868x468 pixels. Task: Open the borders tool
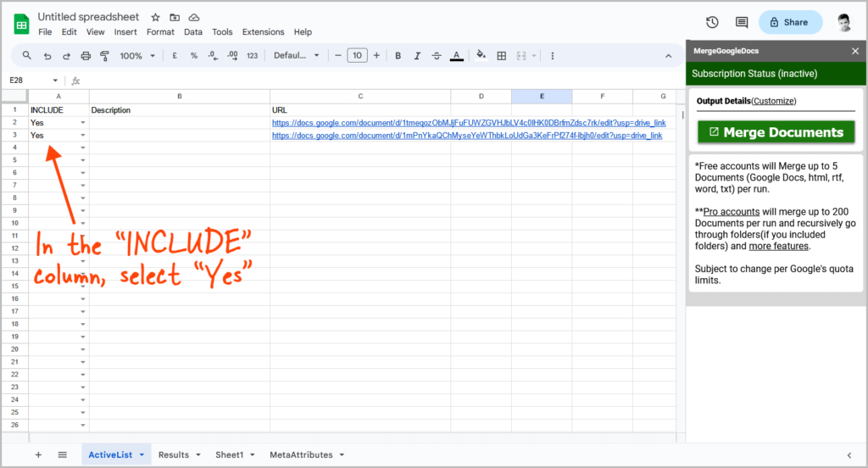click(502, 56)
